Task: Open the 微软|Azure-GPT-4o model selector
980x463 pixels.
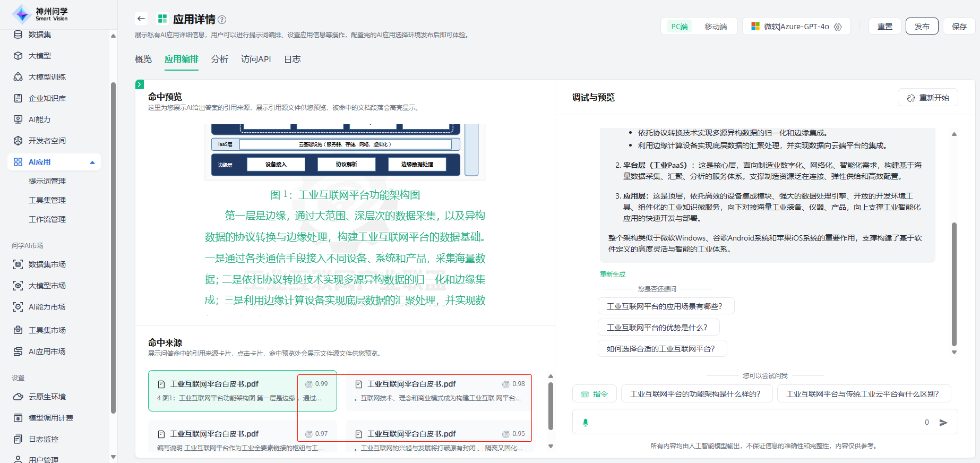Action: pyautogui.click(x=796, y=27)
